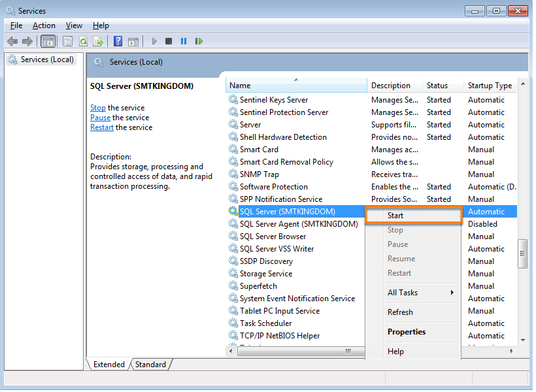The image size is (536, 392).
Task: Click the SQL Server Browser gear icon
Action: click(x=234, y=237)
